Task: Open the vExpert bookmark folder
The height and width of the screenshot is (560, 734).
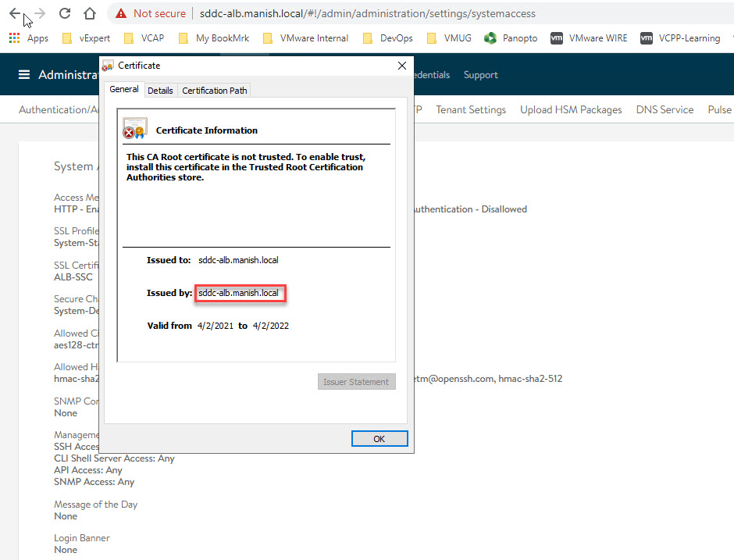Action: point(87,38)
